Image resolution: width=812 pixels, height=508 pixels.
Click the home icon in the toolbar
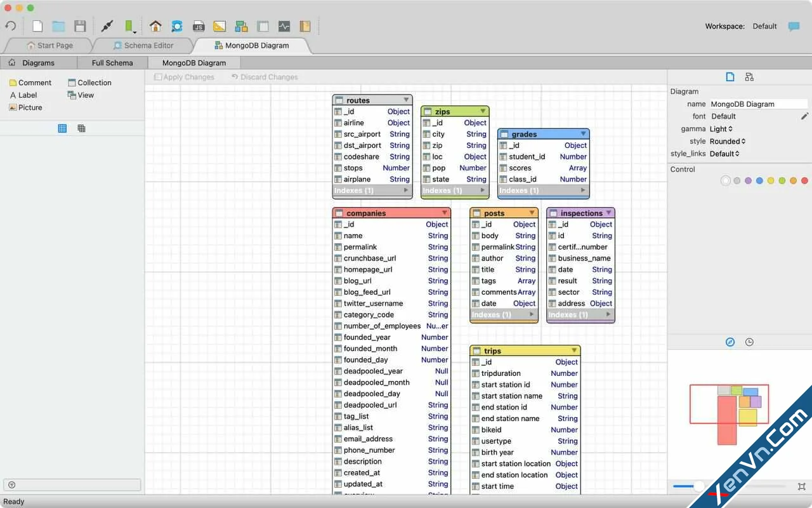click(x=155, y=26)
